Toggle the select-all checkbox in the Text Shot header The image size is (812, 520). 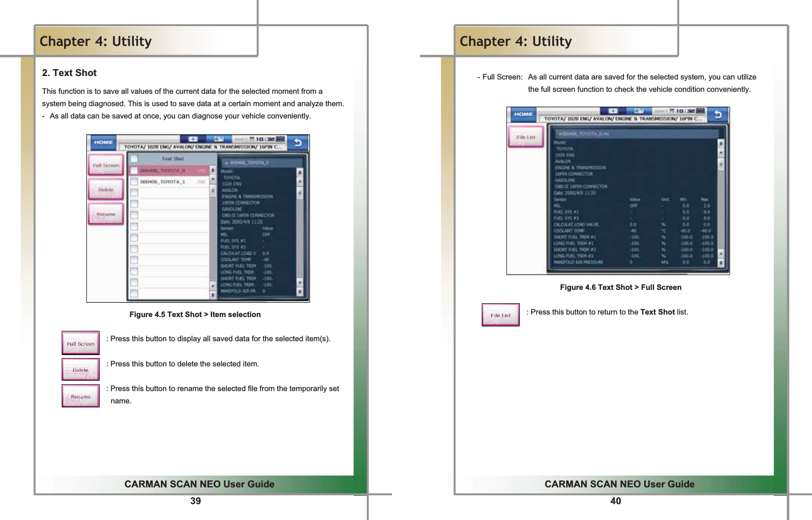point(134,158)
